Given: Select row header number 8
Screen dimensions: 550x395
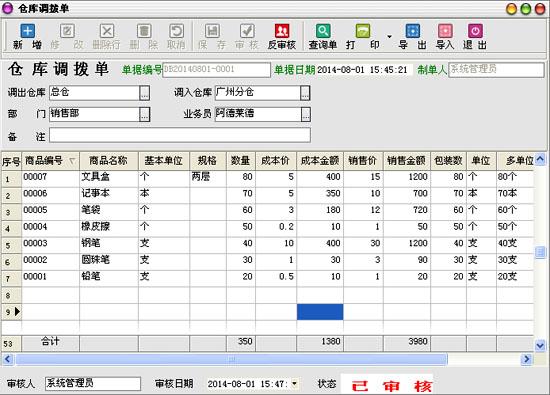Looking at the screenshot, I should pos(11,295).
